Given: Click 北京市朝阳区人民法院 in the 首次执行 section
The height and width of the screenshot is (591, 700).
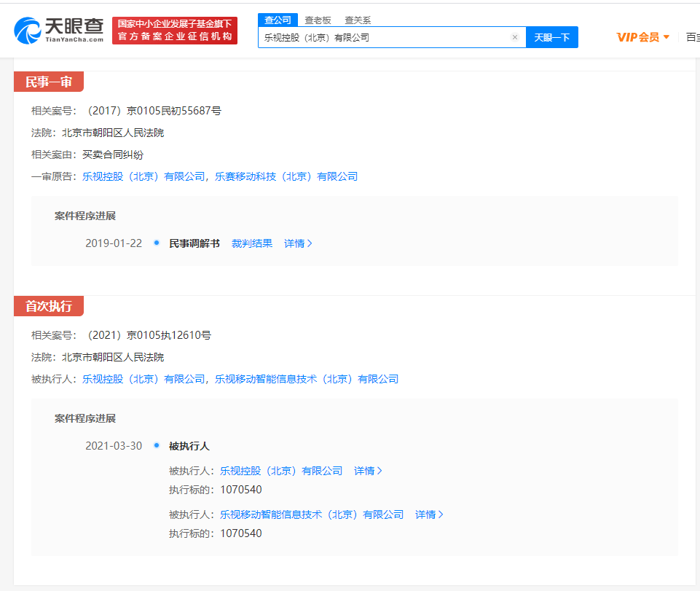Looking at the screenshot, I should click(113, 357).
